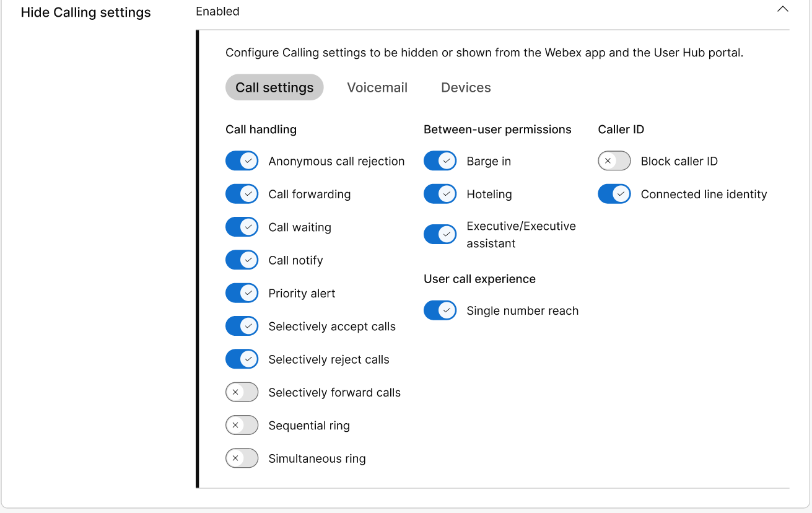Disable Connected line identity

[x=614, y=193]
